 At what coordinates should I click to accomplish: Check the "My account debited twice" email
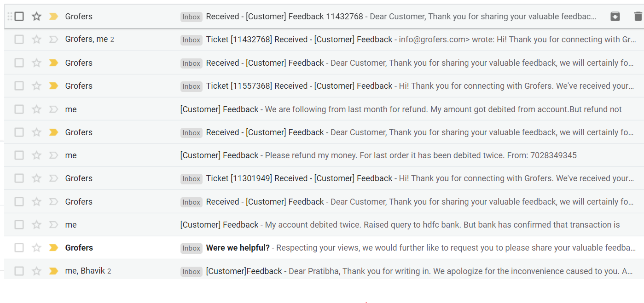[x=19, y=225]
